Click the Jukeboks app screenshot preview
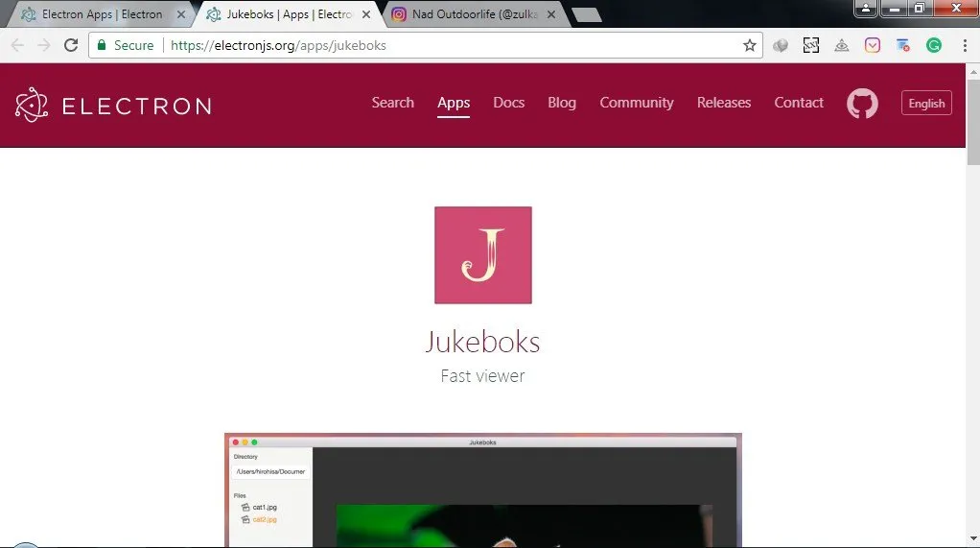Image resolution: width=980 pixels, height=548 pixels. 483,489
